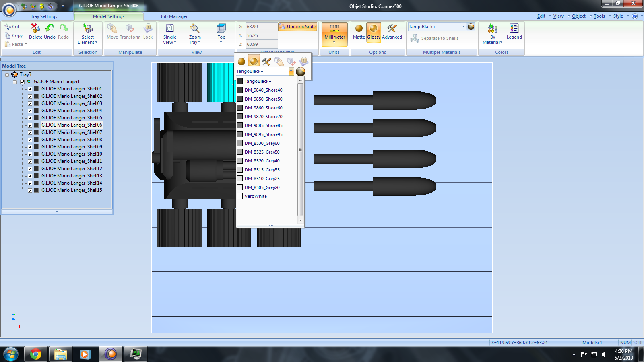Screen dimensions: 644x362
Task: Open Advanced options hammer-wrench icon
Action: click(x=392, y=28)
